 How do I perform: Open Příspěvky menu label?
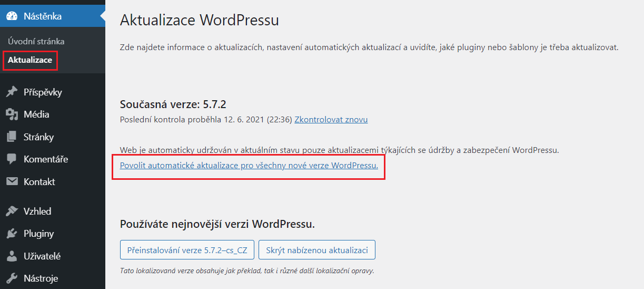[x=43, y=92]
